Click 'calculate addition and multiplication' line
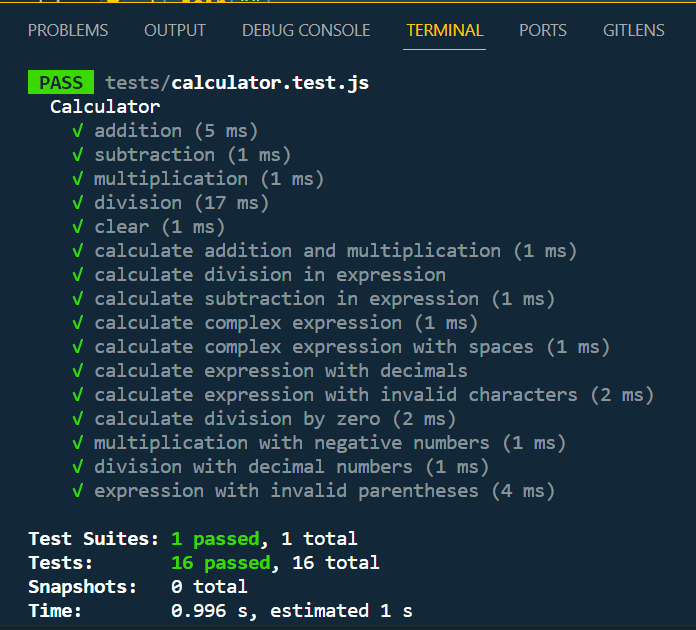696x630 pixels. (336, 251)
